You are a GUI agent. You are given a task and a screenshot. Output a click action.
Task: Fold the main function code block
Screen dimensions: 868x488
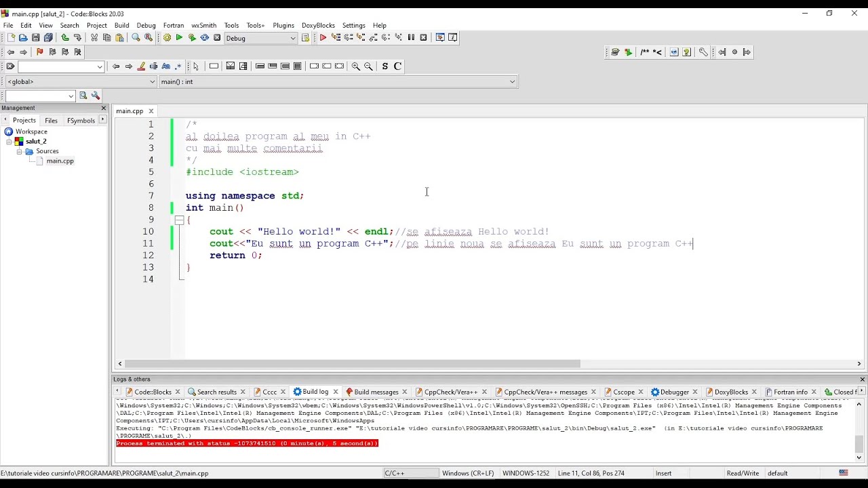[179, 220]
